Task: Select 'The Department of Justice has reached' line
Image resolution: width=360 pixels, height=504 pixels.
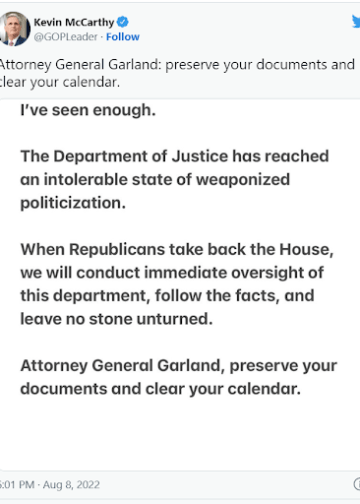Action: (175, 156)
